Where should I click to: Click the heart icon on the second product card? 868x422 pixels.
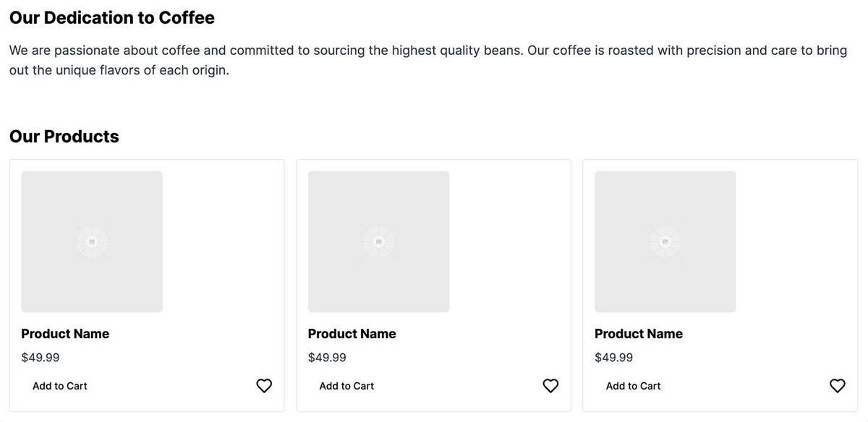point(550,386)
